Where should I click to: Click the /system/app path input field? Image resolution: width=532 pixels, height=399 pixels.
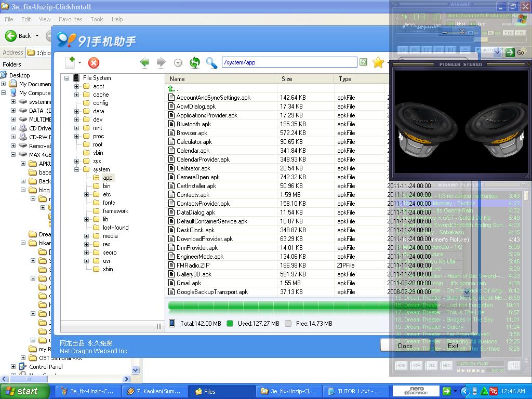(289, 62)
